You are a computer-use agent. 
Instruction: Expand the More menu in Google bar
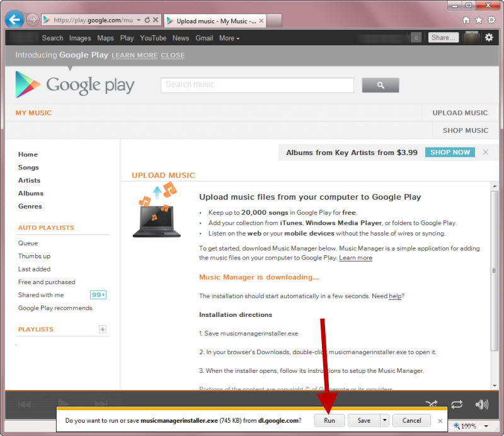[x=229, y=38]
